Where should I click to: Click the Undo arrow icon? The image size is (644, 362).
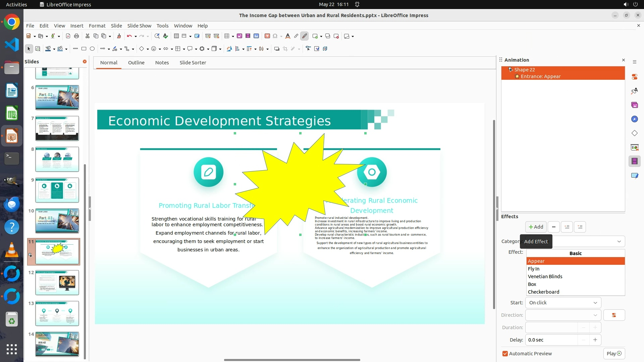[x=129, y=36]
